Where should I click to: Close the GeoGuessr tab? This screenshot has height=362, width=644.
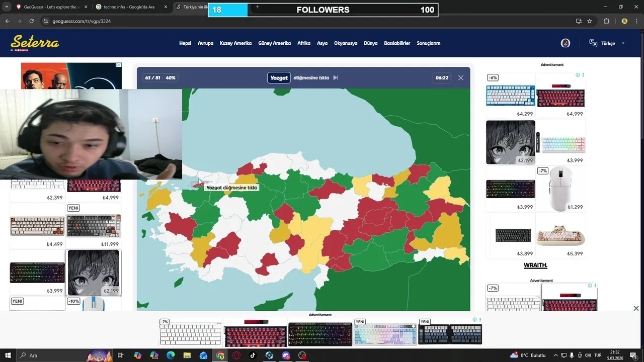[x=86, y=7]
